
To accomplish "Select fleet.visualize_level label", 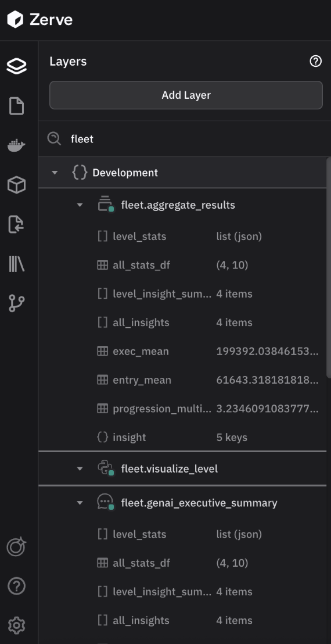I will coord(170,468).
